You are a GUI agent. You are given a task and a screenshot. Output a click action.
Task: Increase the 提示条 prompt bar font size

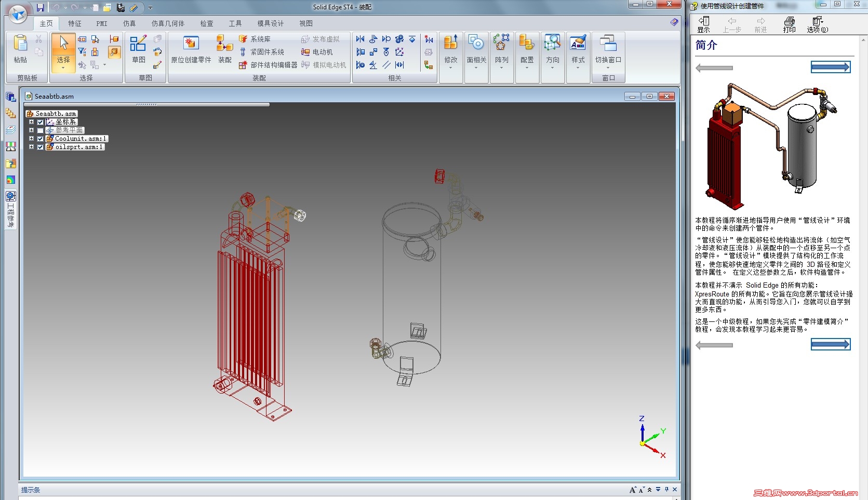click(x=633, y=490)
